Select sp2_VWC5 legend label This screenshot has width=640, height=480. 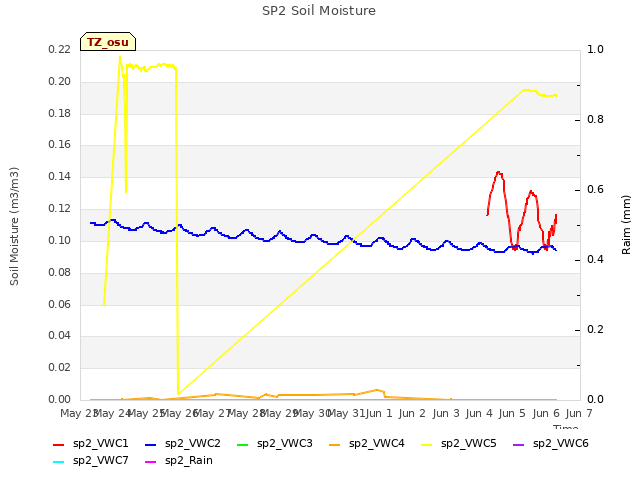pos(469,443)
